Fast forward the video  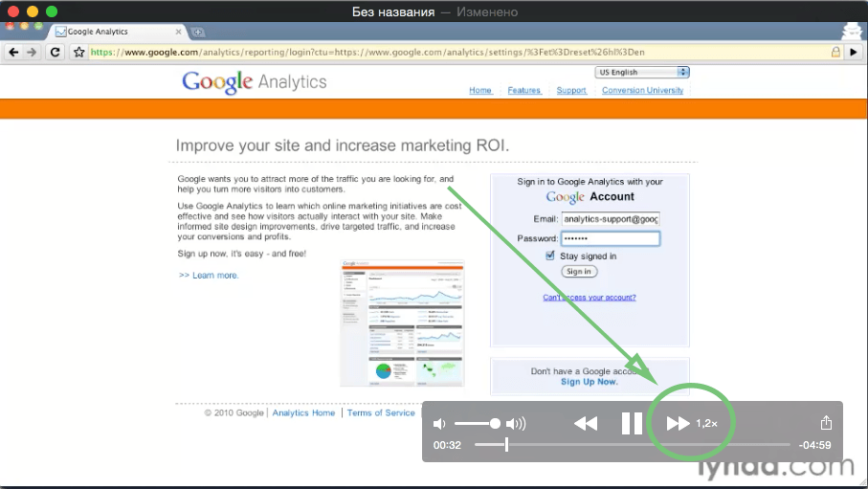[x=678, y=424]
